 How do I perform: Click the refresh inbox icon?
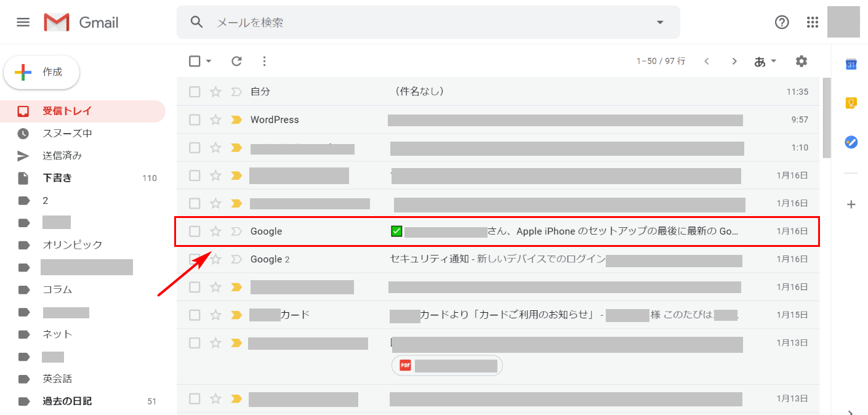[x=236, y=61]
